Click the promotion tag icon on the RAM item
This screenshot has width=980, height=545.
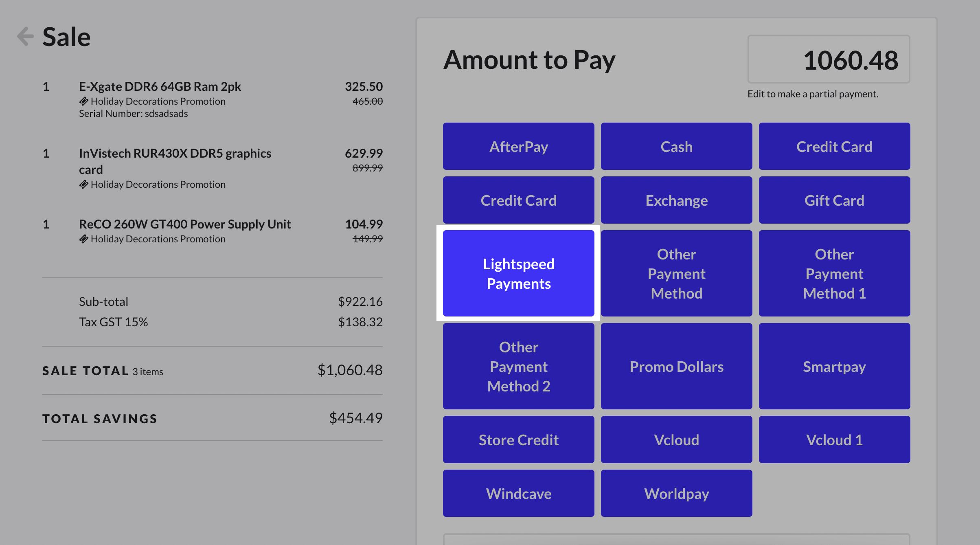pos(84,101)
